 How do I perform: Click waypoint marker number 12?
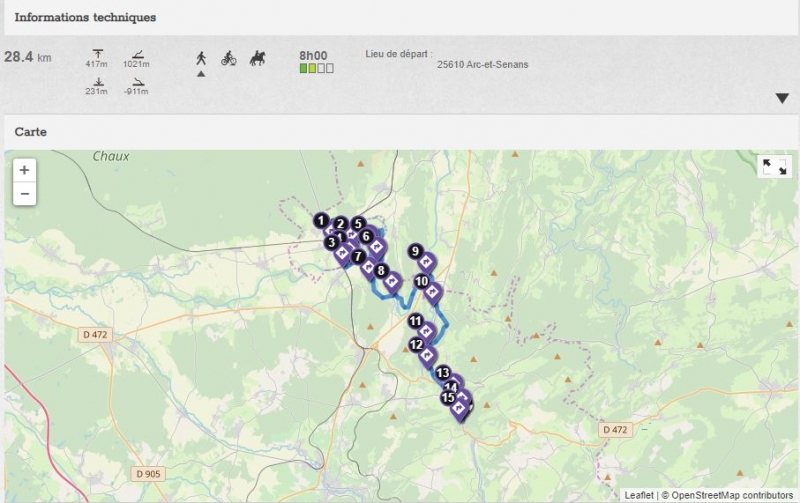(416, 344)
